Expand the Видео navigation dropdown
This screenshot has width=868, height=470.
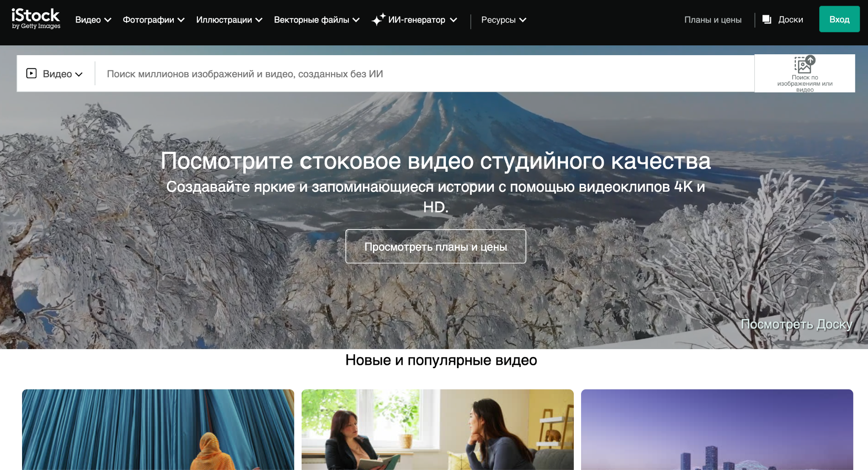coord(92,19)
